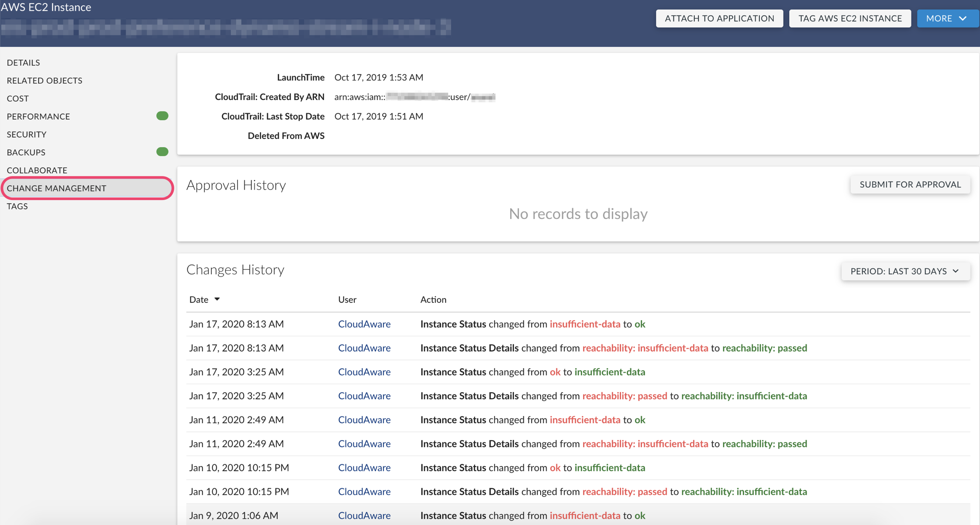Click the Attach to Application button
The height and width of the screenshot is (525, 980).
[x=719, y=18]
